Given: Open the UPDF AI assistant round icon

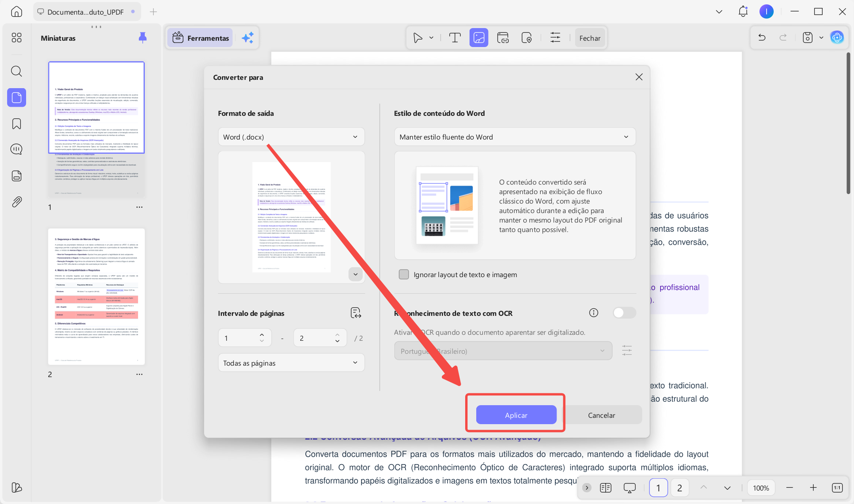Looking at the screenshot, I should (x=837, y=38).
